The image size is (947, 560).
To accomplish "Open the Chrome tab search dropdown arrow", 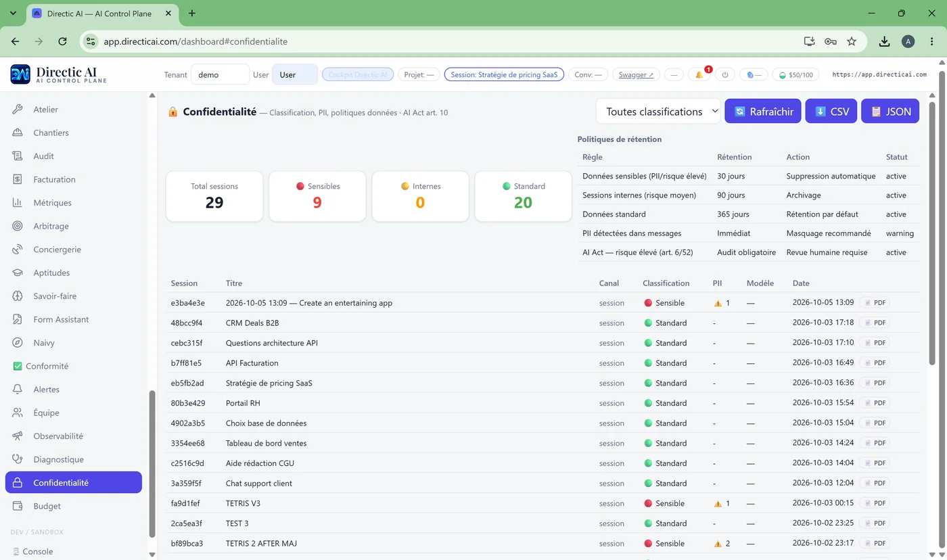I will pos(13,13).
